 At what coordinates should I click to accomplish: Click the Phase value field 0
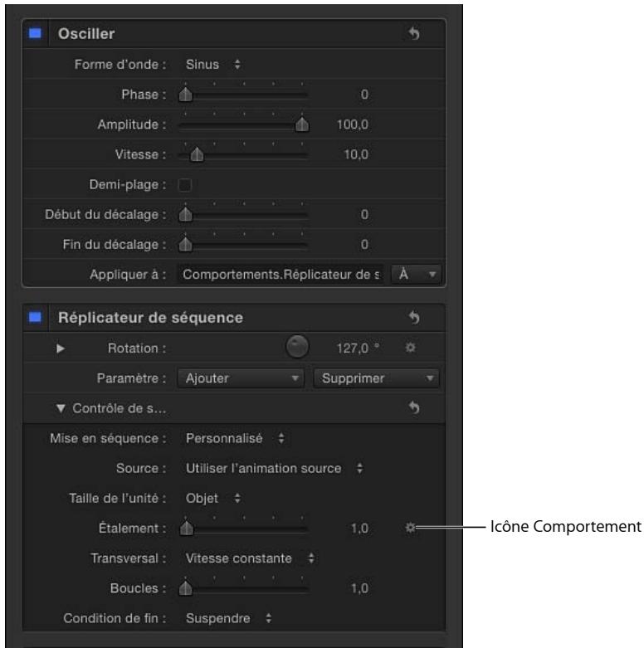click(x=364, y=95)
